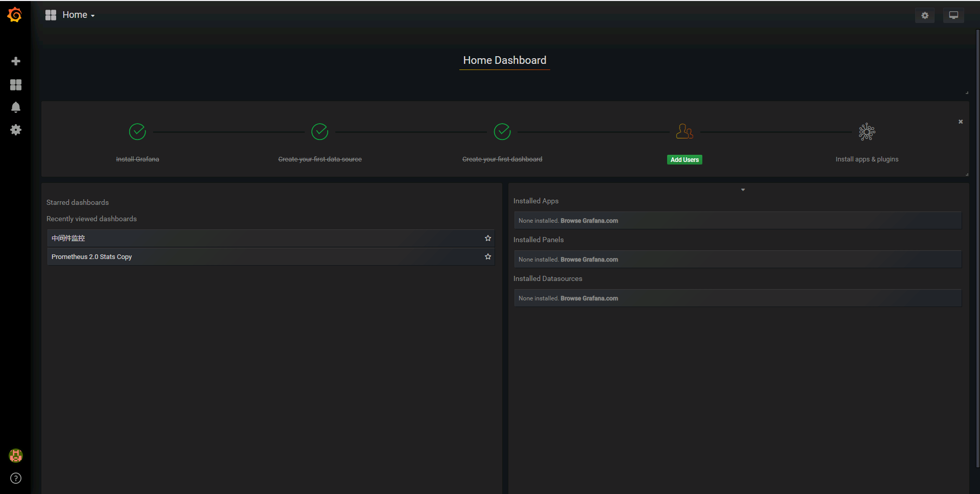Screen dimensions: 980x494
Task: Enable kiosk mode with the TV icon
Action: click(953, 15)
